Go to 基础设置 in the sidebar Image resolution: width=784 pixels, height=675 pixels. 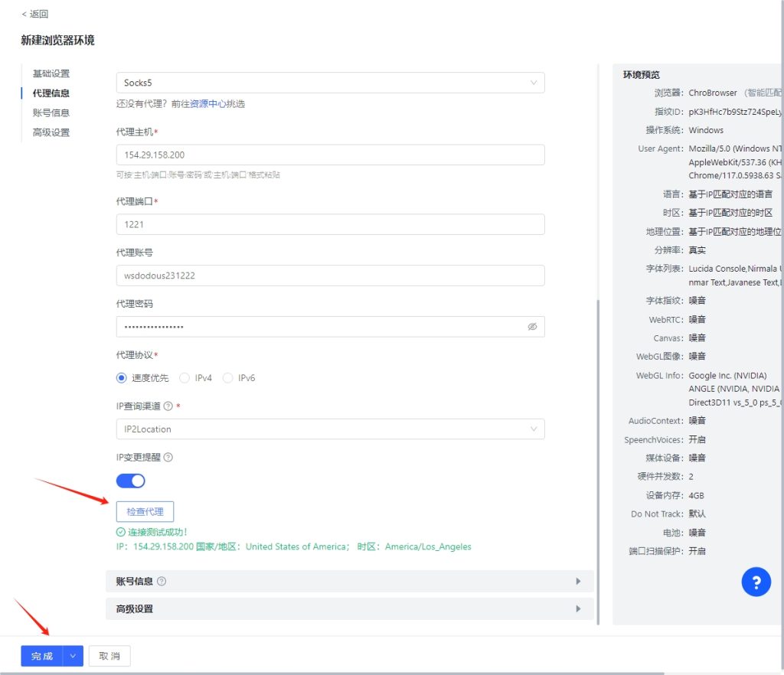51,73
